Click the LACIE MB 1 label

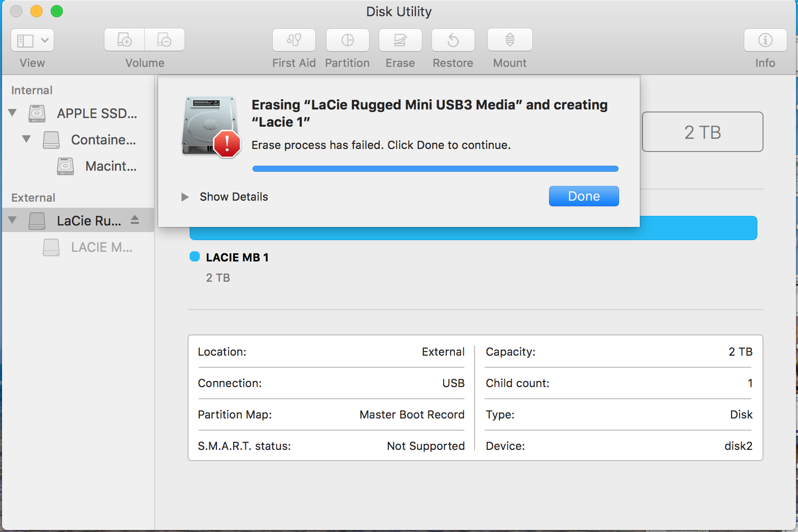coord(237,257)
